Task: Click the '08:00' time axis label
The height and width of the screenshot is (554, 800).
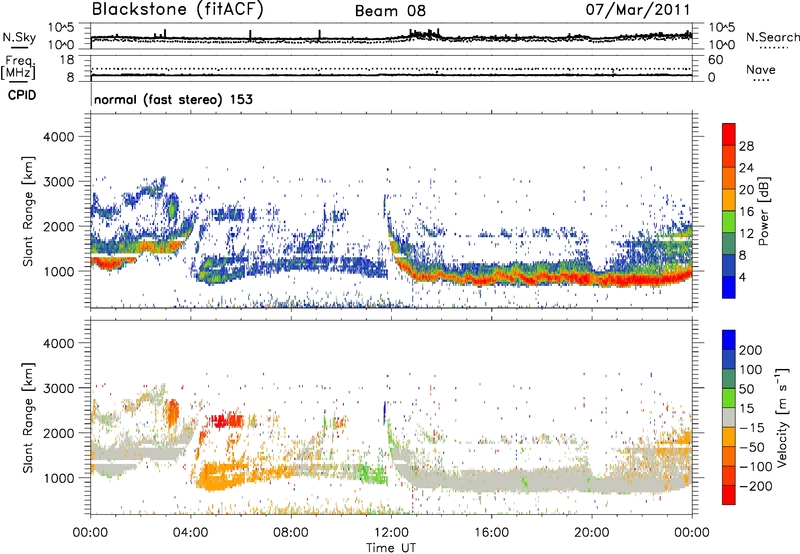Action: coord(291,533)
